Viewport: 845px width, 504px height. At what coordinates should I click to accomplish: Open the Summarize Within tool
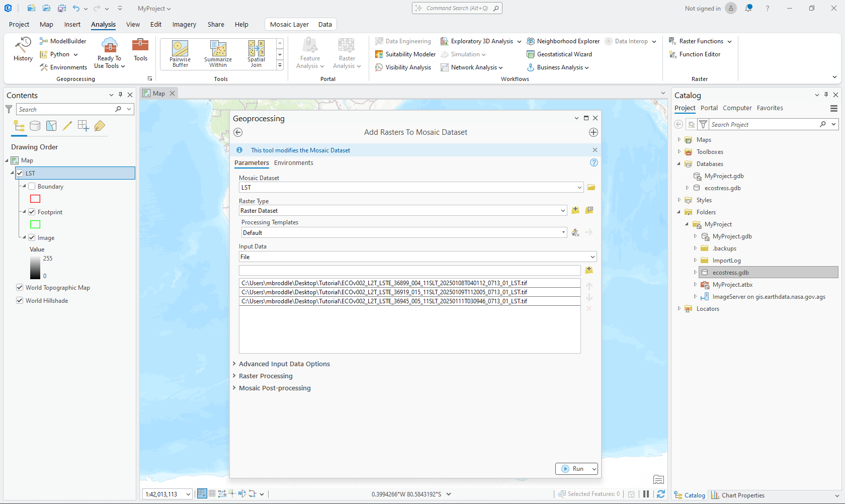point(218,53)
